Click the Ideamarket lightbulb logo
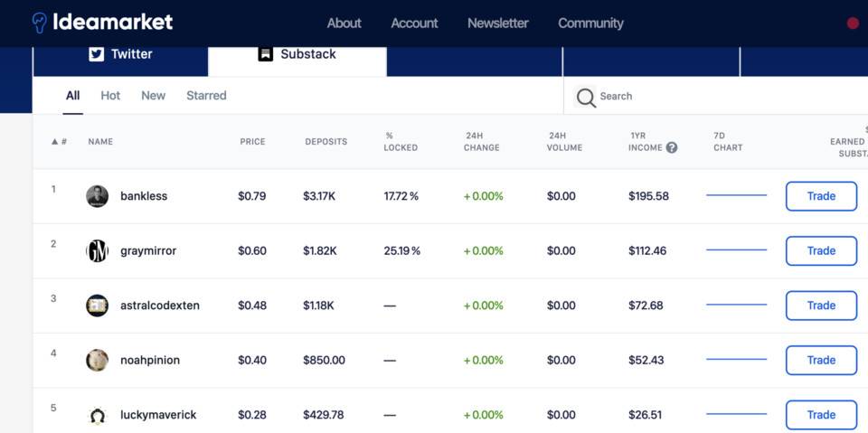Screen dimensions: 868x433 point(40,23)
